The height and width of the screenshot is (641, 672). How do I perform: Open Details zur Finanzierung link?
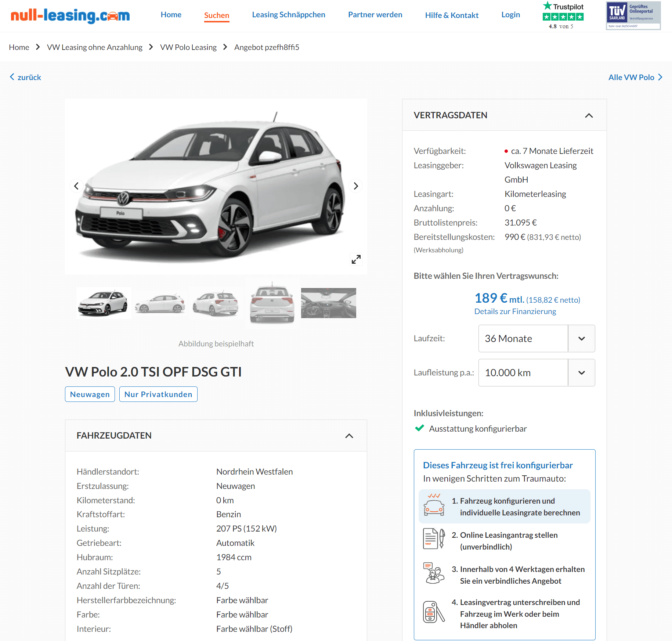tap(515, 312)
